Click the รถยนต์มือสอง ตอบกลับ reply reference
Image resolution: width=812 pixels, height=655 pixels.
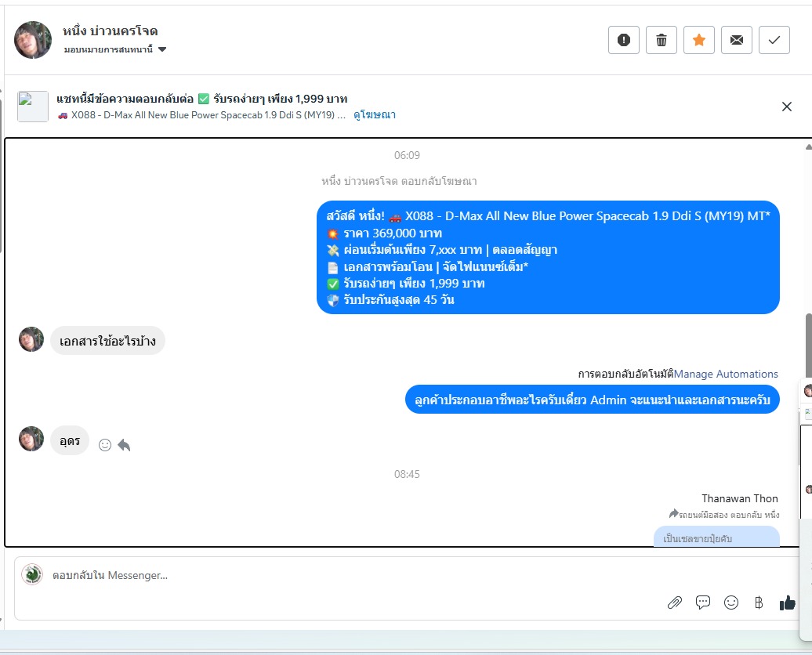[724, 515]
